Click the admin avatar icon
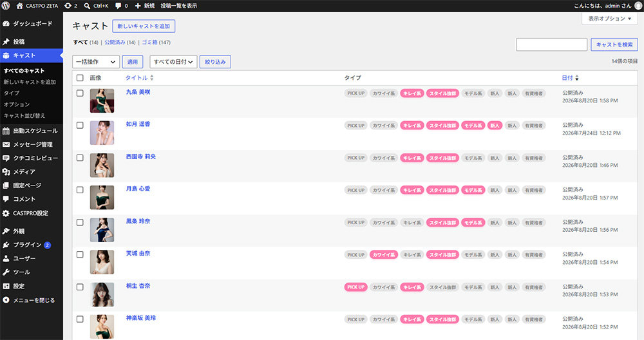 638,6
